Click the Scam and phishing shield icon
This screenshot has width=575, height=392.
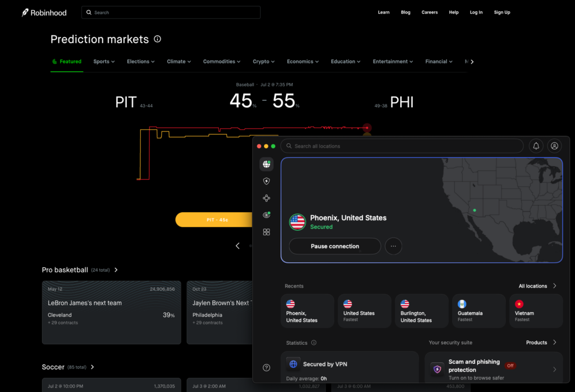click(437, 370)
